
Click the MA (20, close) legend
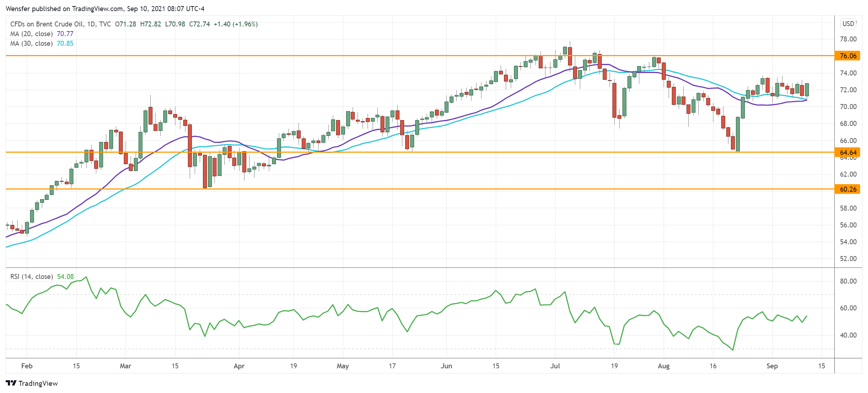[31, 34]
